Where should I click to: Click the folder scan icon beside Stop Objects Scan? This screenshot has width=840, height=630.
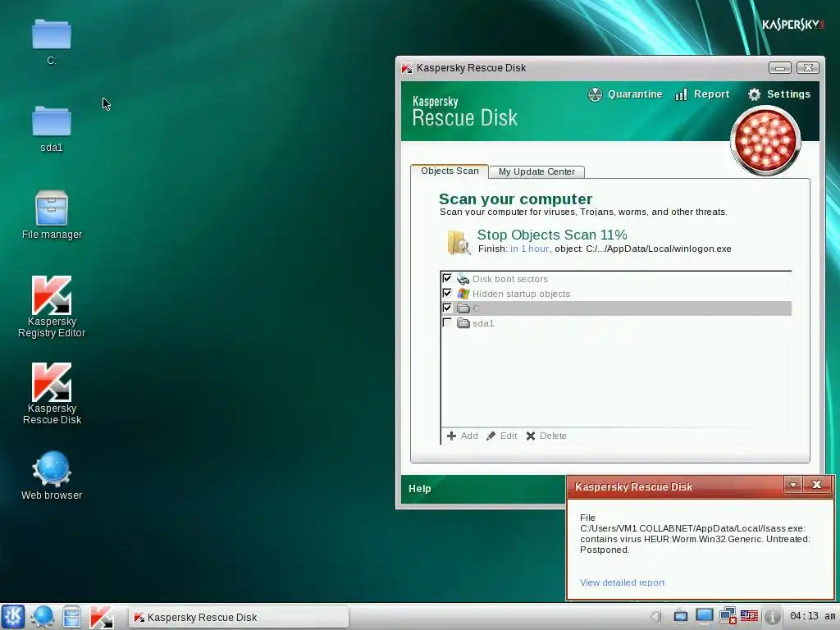click(459, 242)
